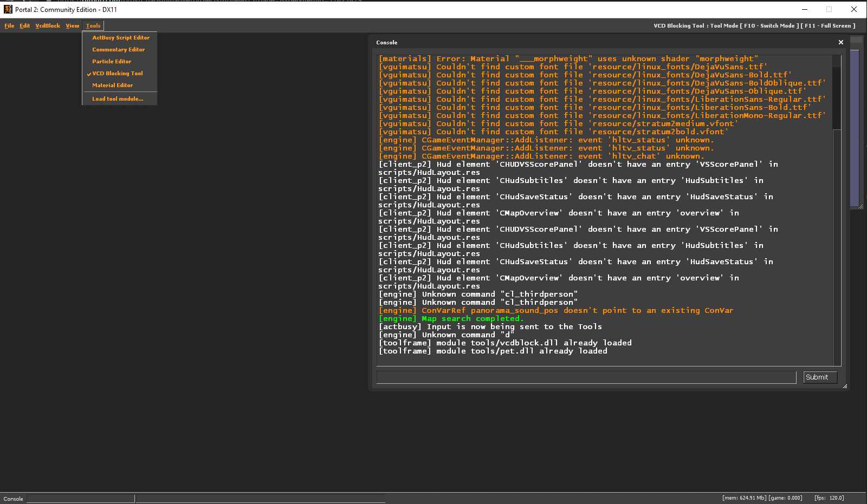Open the Particle Editor
This screenshot has width=867, height=504.
[x=112, y=61]
